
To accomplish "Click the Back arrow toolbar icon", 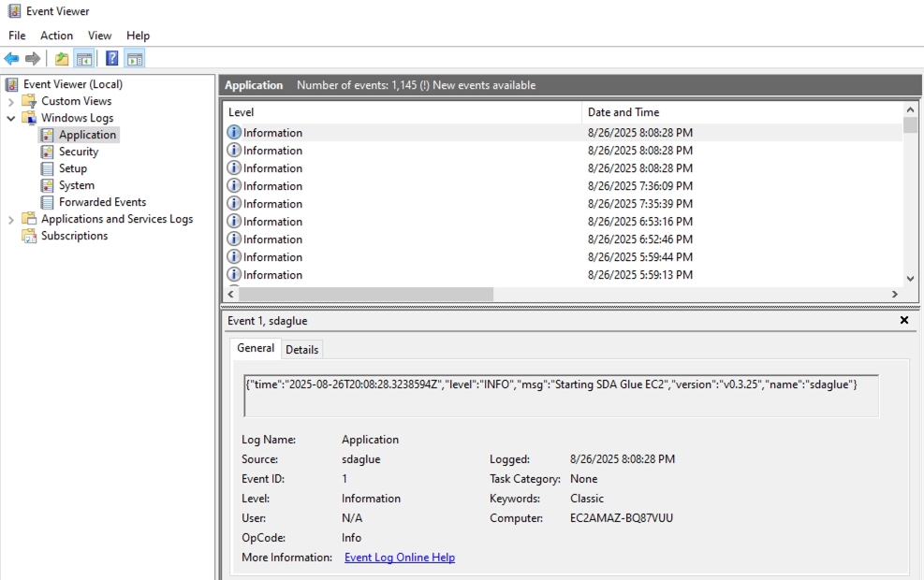I will (12, 59).
